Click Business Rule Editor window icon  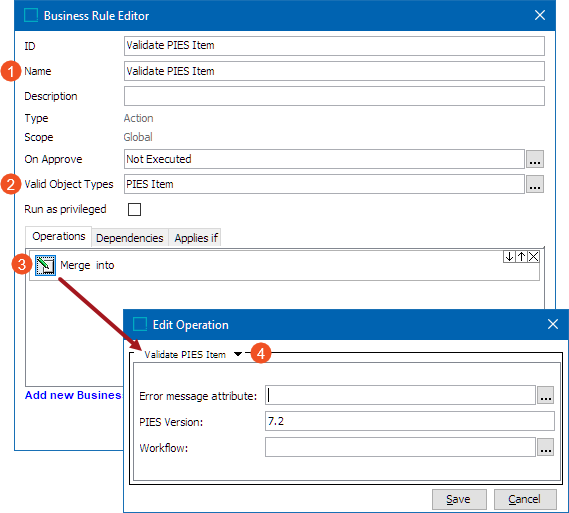tap(31, 16)
